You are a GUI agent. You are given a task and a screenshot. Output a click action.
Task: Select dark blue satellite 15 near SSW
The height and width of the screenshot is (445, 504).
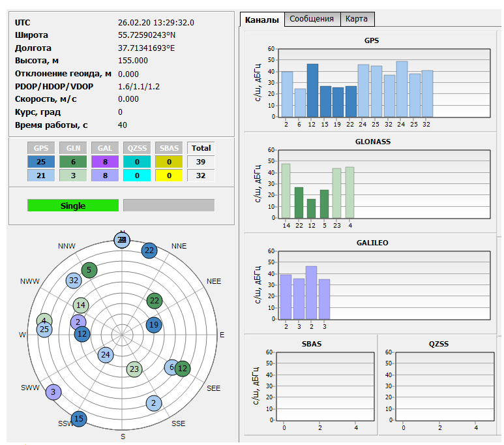(79, 419)
